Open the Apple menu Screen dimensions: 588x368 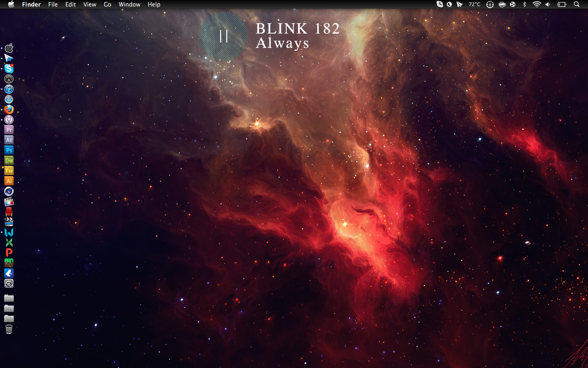(x=11, y=4)
